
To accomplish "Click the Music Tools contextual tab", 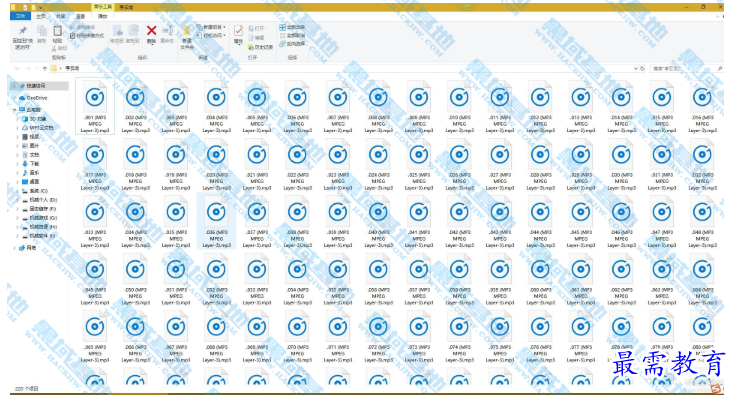I will point(103,7).
